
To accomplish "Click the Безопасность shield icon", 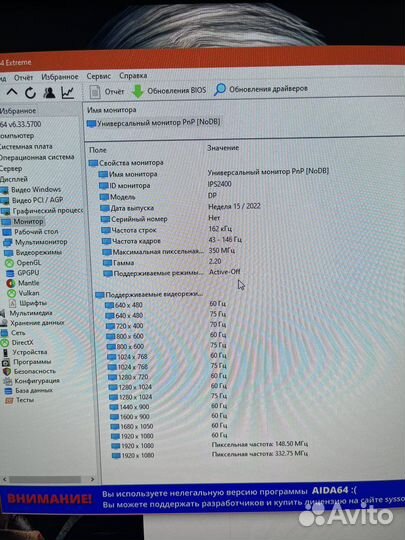I will [7, 372].
